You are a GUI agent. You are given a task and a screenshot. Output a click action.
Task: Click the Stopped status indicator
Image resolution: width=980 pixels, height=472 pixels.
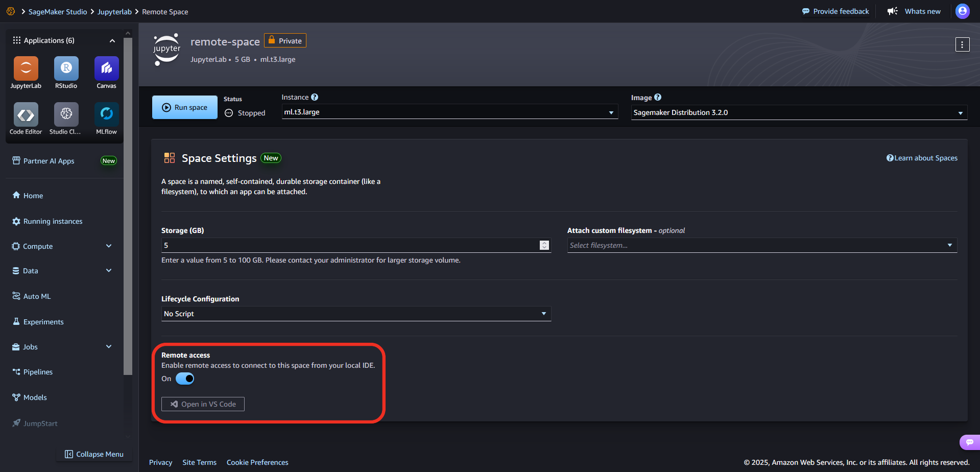click(245, 113)
